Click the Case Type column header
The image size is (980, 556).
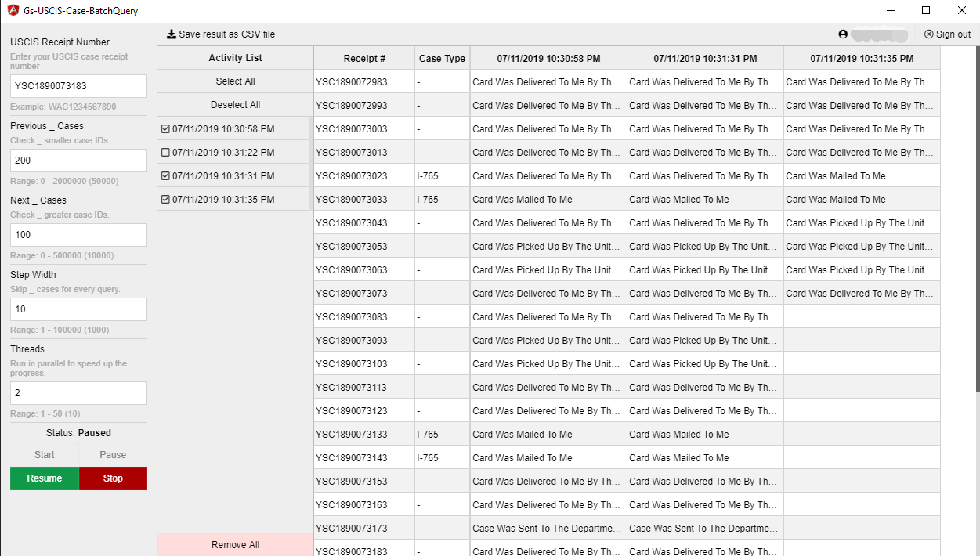pyautogui.click(x=443, y=59)
